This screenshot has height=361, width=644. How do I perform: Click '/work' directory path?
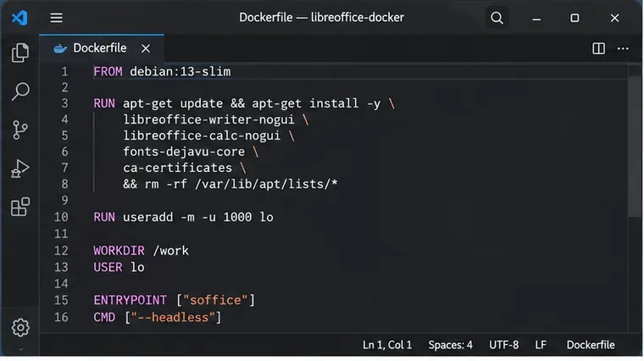click(170, 251)
